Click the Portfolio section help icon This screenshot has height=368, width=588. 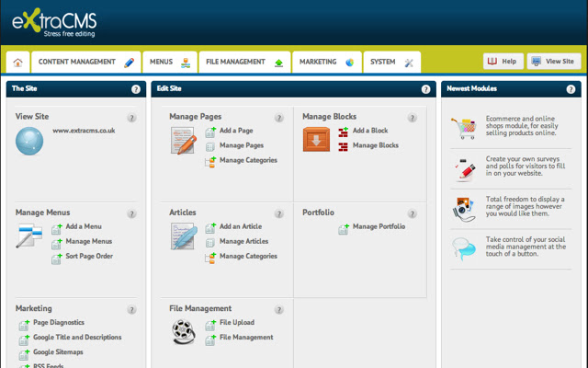(x=413, y=214)
